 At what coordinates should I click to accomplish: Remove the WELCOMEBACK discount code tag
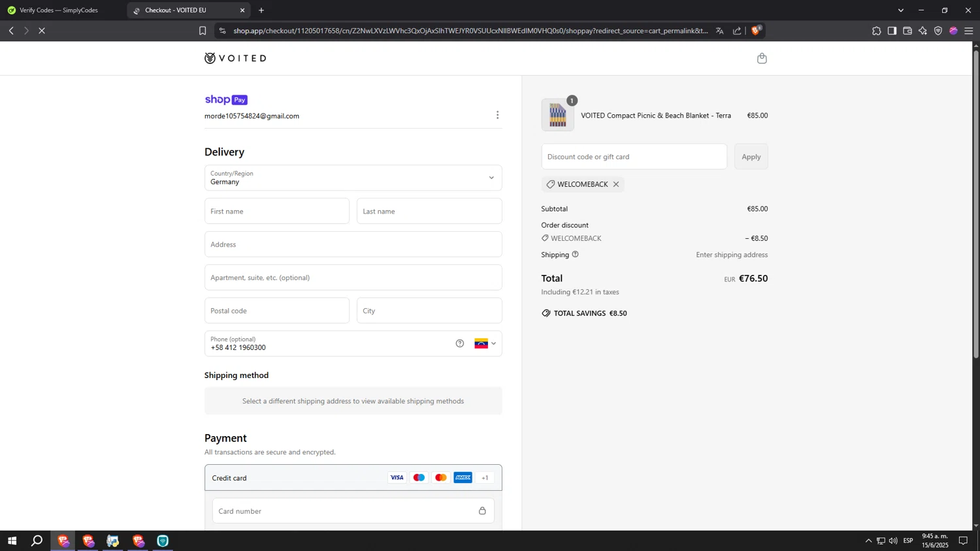615,184
